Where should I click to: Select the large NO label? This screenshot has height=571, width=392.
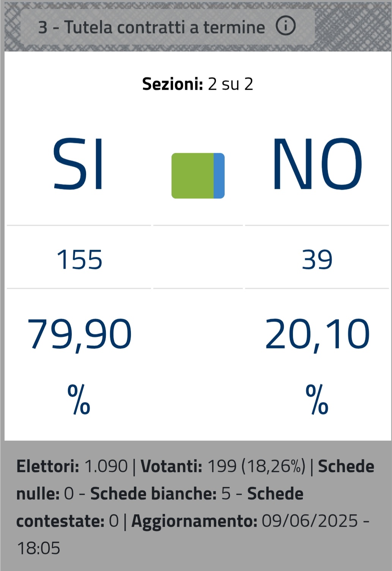click(317, 164)
